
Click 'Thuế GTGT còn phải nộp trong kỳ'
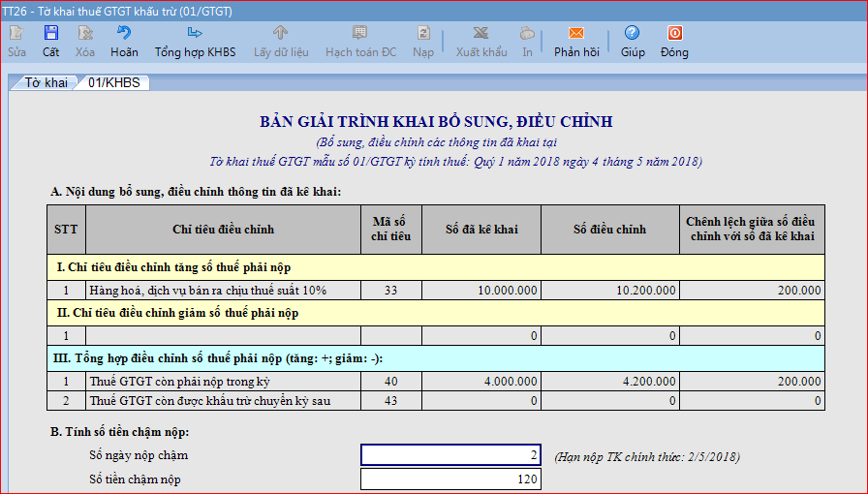click(223, 382)
